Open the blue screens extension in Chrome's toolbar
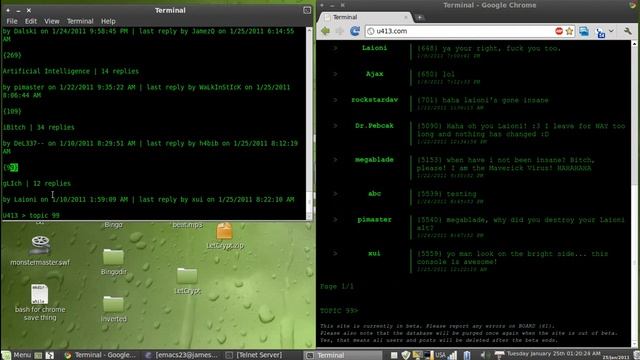Image resolution: width=640 pixels, height=360 pixels. (584, 31)
